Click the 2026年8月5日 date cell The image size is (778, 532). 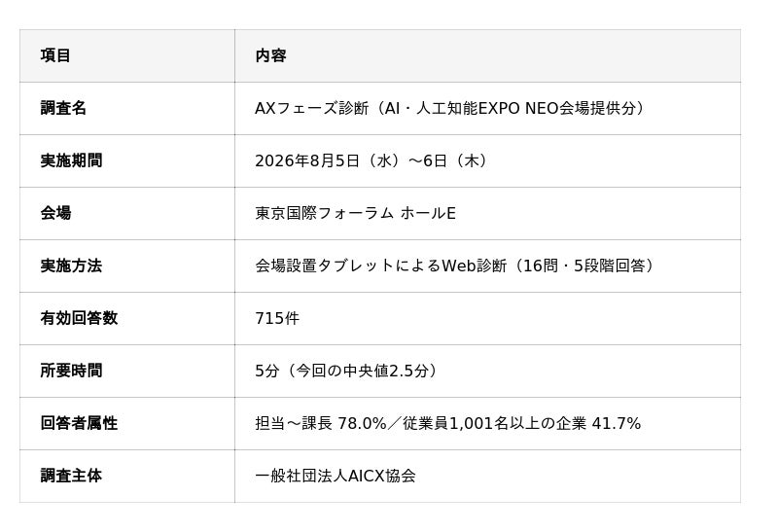(488, 160)
